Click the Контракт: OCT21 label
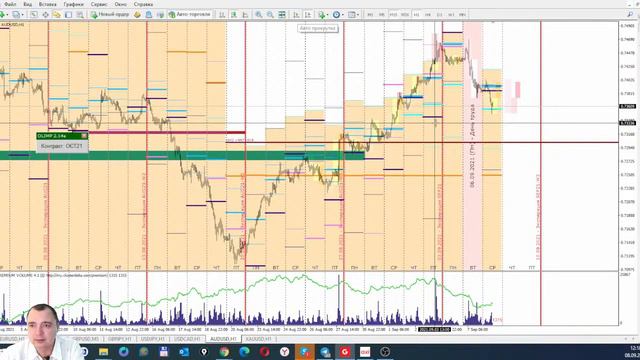 click(62, 146)
